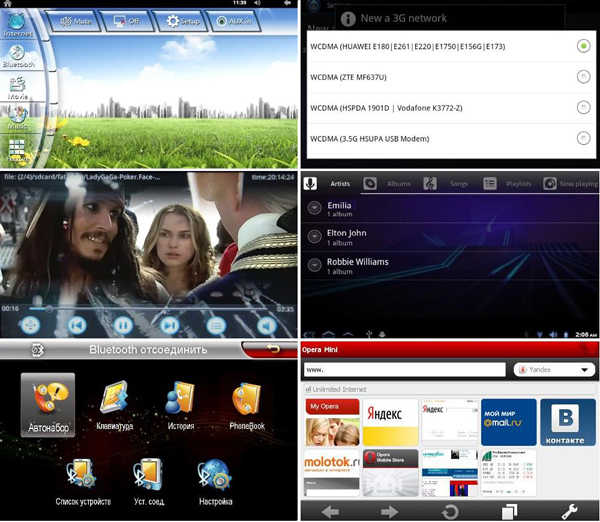Expand the Emilia artist entry

314,208
